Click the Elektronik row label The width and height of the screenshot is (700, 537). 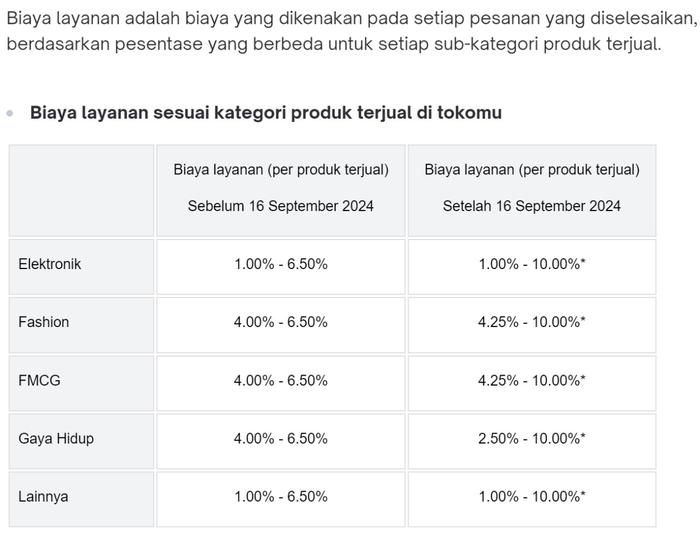50,265
